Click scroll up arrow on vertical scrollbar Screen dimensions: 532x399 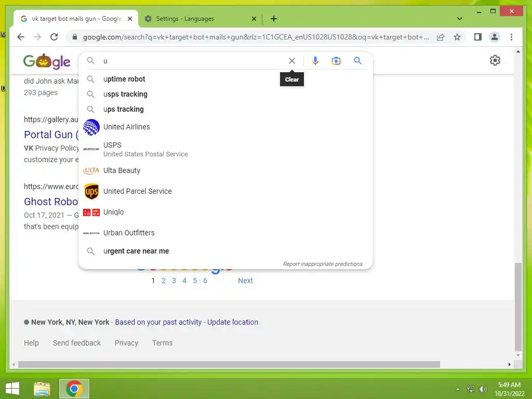tap(518, 51)
